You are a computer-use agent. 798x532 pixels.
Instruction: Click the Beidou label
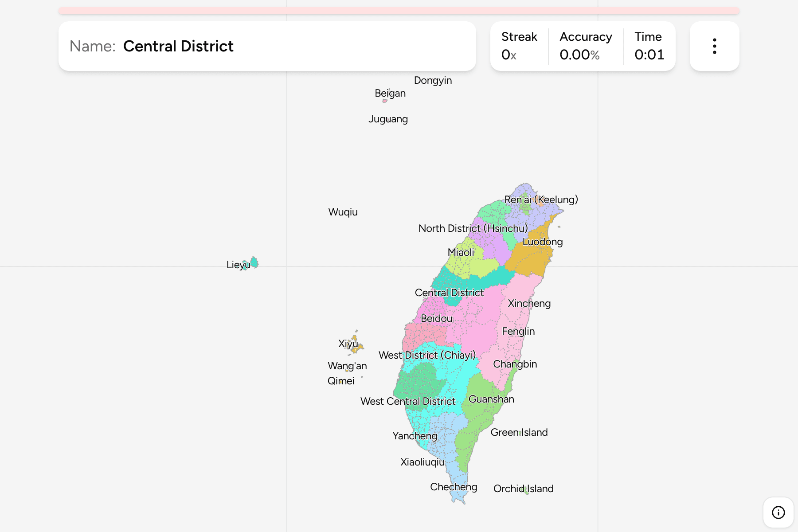436,318
